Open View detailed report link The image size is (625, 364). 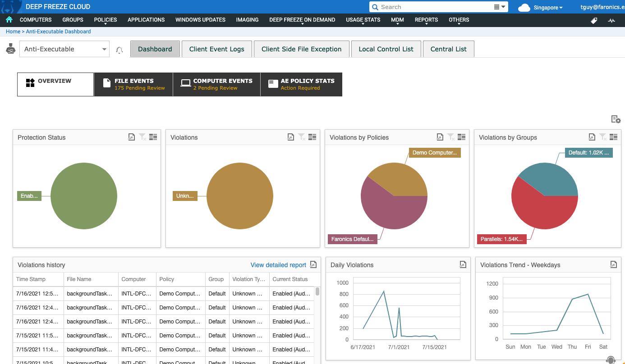(x=278, y=265)
